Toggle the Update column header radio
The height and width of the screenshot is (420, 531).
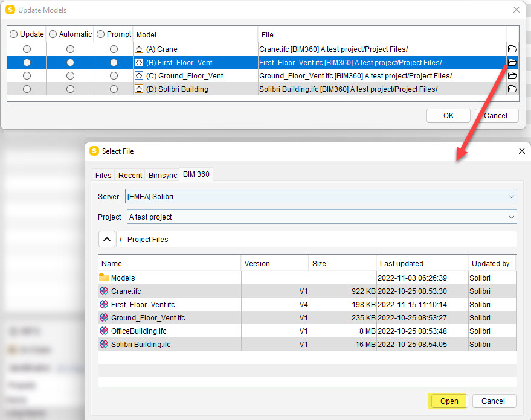(14, 34)
